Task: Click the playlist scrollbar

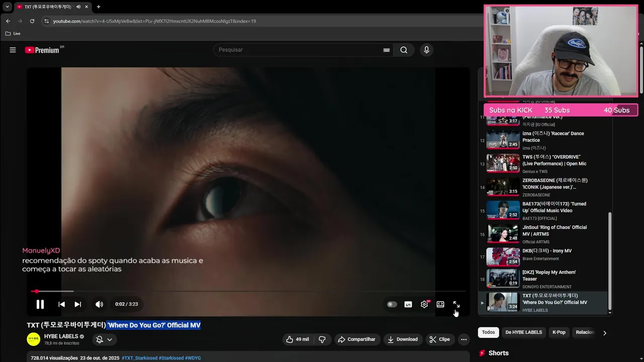Action: [x=610, y=261]
